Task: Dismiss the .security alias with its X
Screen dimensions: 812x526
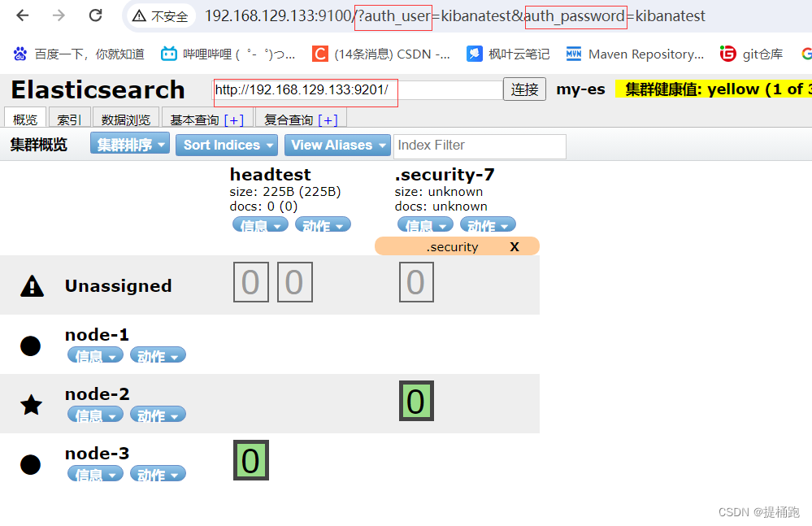Action: [514, 246]
